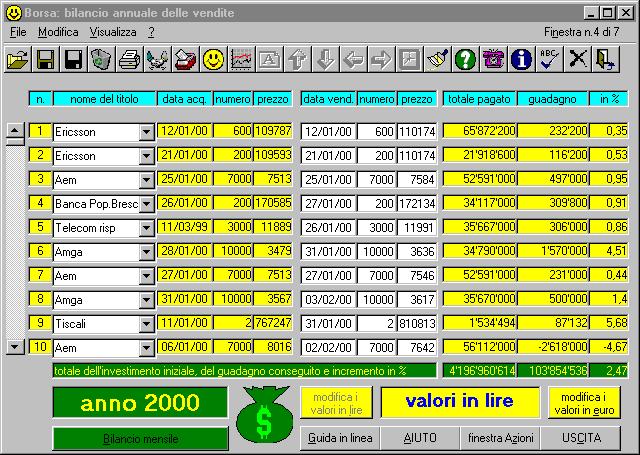This screenshot has height=455, width=640.
Task: Expand the title dropdown for Tiscali row
Action: pos(146,323)
